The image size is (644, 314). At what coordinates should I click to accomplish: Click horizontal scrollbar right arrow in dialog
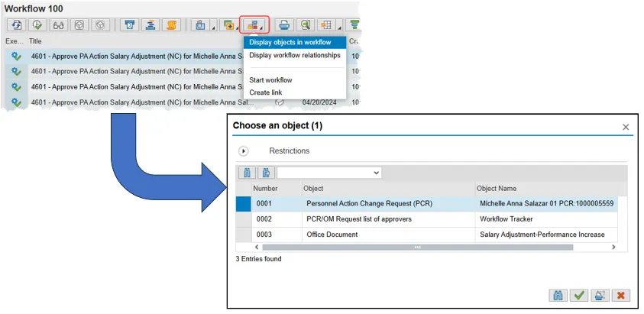(x=613, y=248)
